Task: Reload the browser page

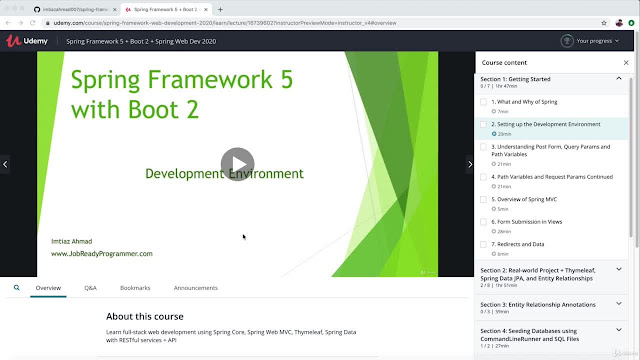Action: [33, 23]
